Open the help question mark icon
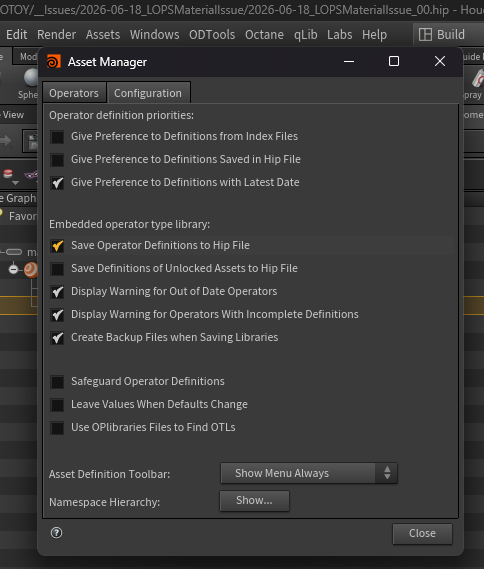 coord(56,533)
